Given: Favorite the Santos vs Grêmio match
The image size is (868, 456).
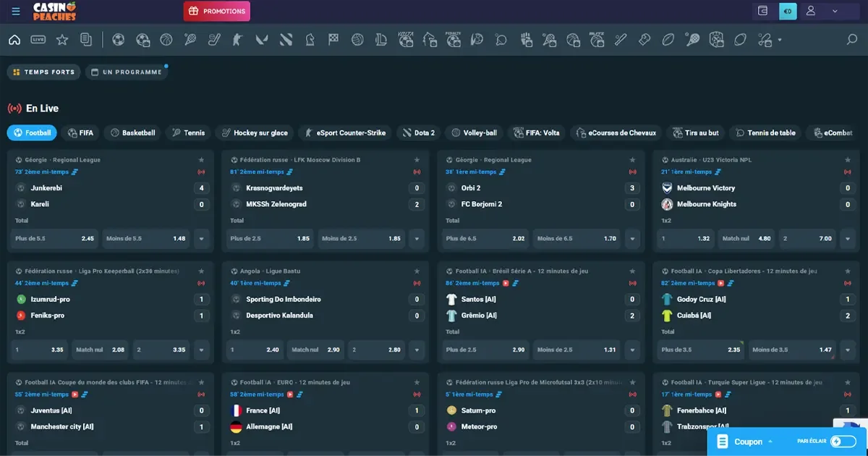Looking at the screenshot, I should click(632, 271).
